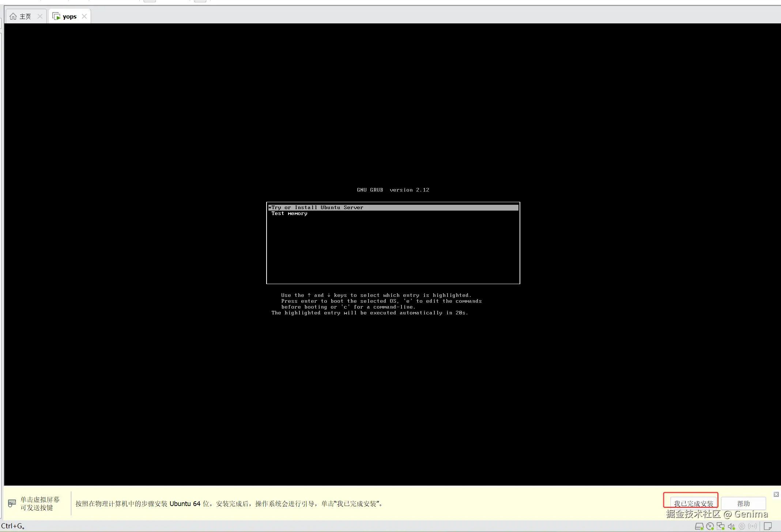
Task: Click the VM running icon on yops tab
Action: 56,16
